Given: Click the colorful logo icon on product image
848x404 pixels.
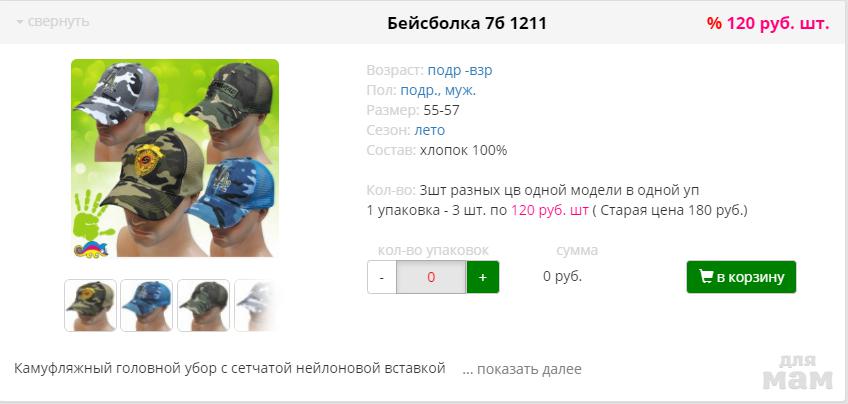Looking at the screenshot, I should 91,249.
